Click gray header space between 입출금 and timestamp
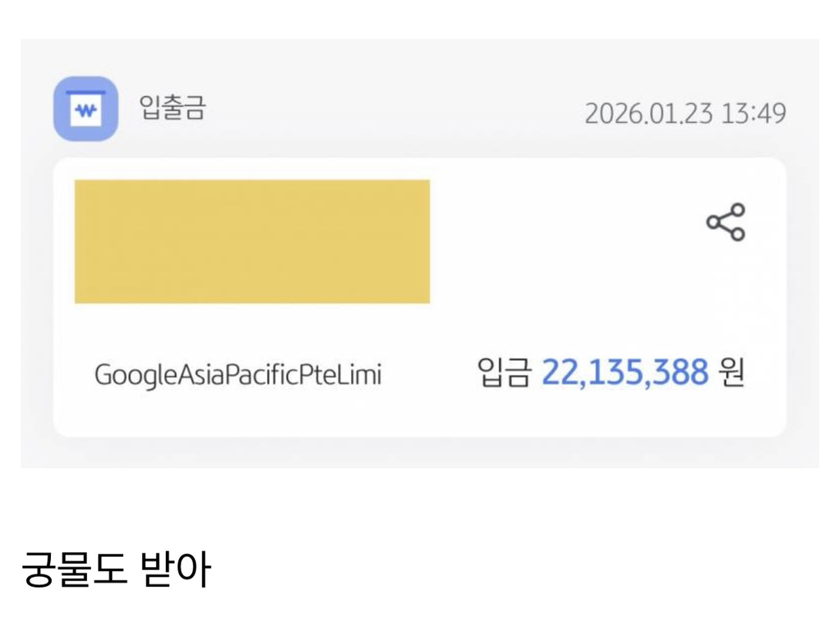 (394, 111)
